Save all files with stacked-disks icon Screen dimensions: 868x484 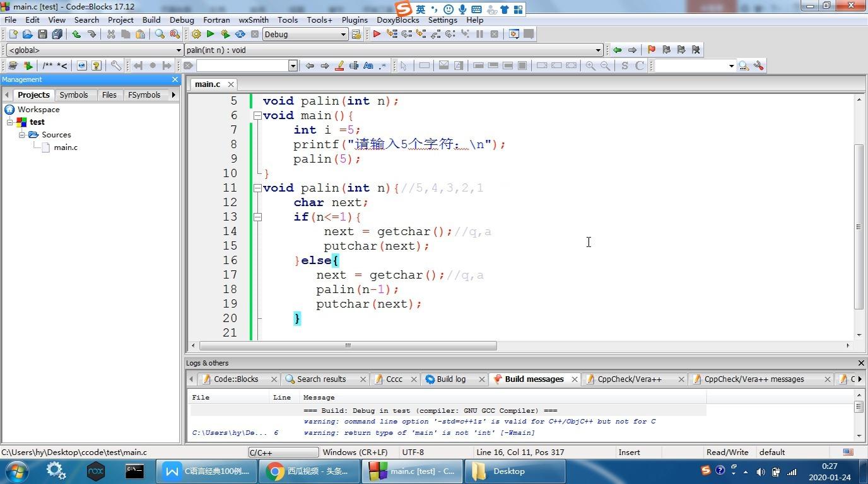[57, 34]
